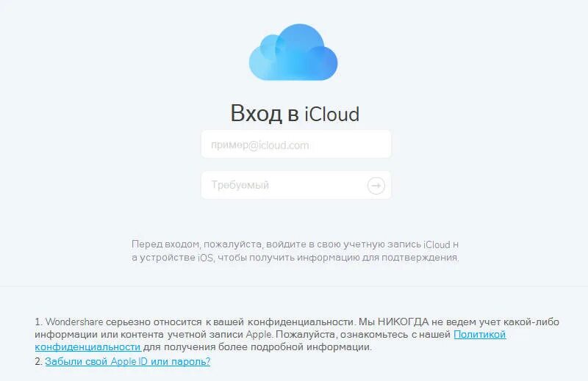The height and width of the screenshot is (381, 588).
Task: Click the blue iCloud cloud logo
Action: (293, 52)
